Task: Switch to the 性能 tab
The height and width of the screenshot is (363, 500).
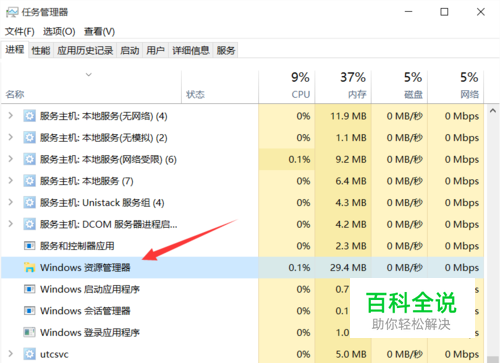Action: click(x=41, y=51)
